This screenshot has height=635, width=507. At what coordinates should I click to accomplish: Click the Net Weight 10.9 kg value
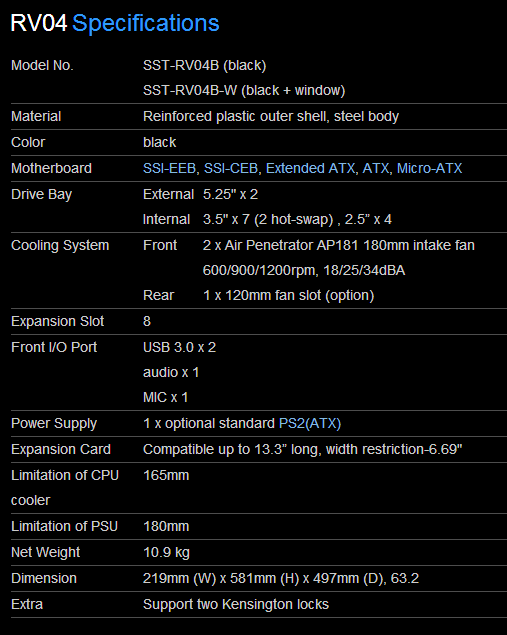166,552
